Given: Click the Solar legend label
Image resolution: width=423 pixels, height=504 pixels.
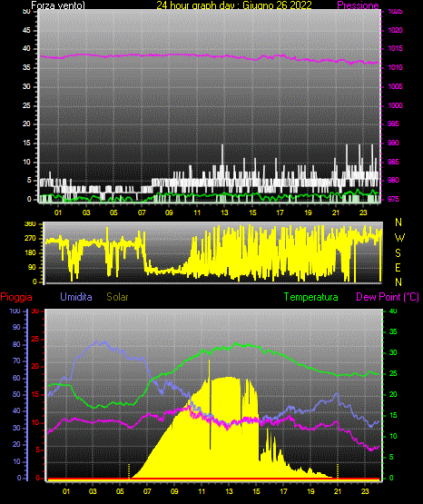Looking at the screenshot, I should (117, 297).
